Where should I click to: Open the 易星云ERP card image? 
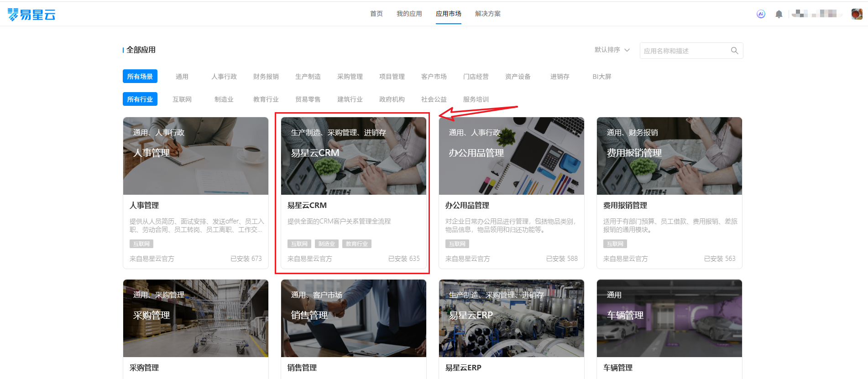pyautogui.click(x=512, y=318)
